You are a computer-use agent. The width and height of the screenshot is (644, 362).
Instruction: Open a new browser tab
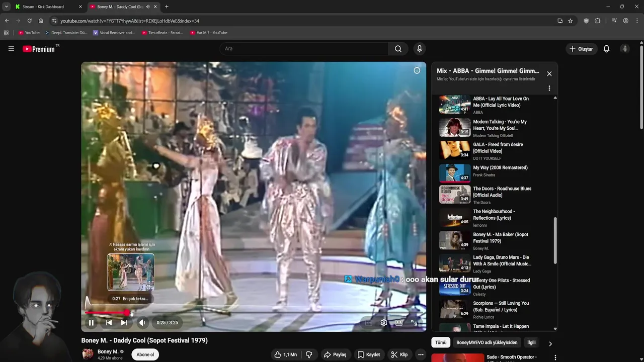pos(167,7)
